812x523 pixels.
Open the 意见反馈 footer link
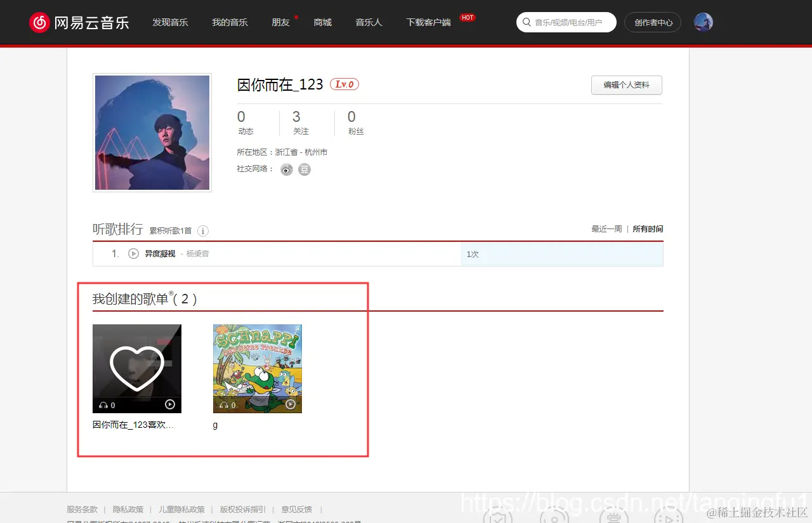[296, 510]
